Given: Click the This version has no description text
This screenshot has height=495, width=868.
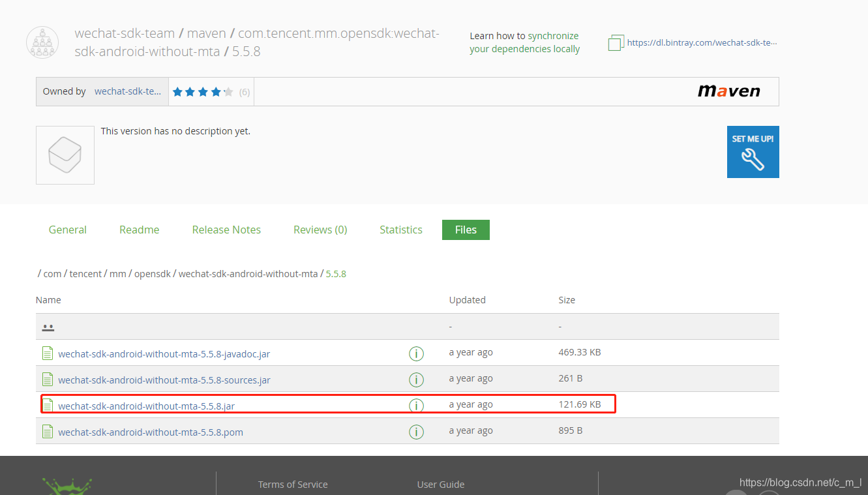Looking at the screenshot, I should [175, 131].
